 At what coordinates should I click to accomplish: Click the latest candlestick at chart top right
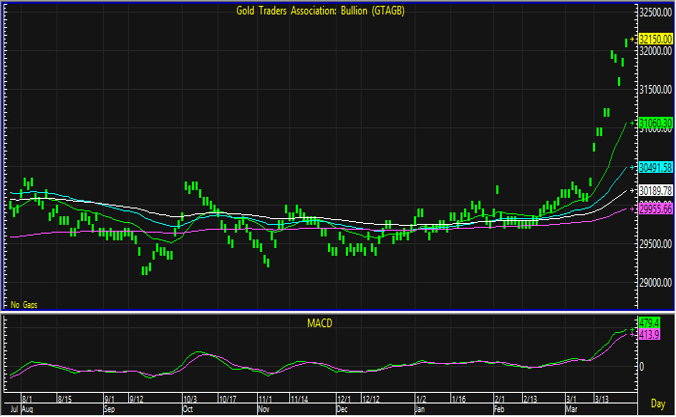(x=627, y=41)
